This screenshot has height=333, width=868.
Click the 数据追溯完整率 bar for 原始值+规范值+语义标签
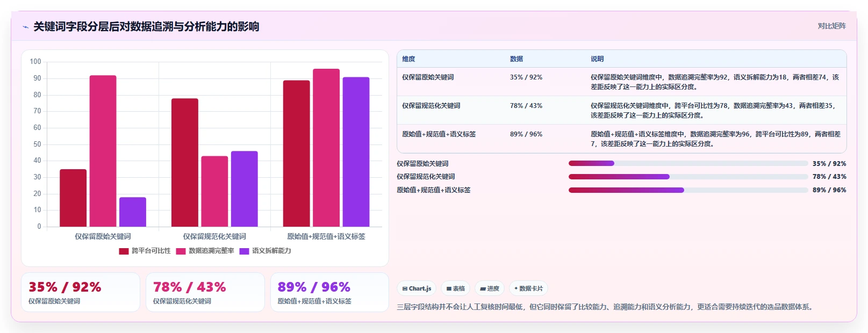(326, 148)
